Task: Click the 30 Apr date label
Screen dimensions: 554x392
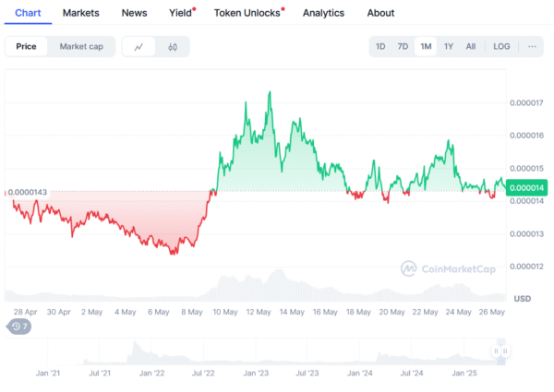Action: pos(59,313)
